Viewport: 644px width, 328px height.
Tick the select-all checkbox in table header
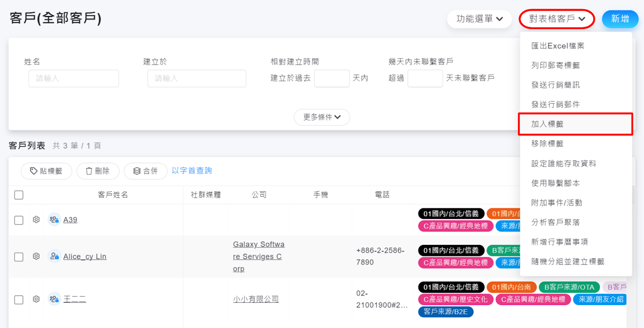pyautogui.click(x=19, y=195)
